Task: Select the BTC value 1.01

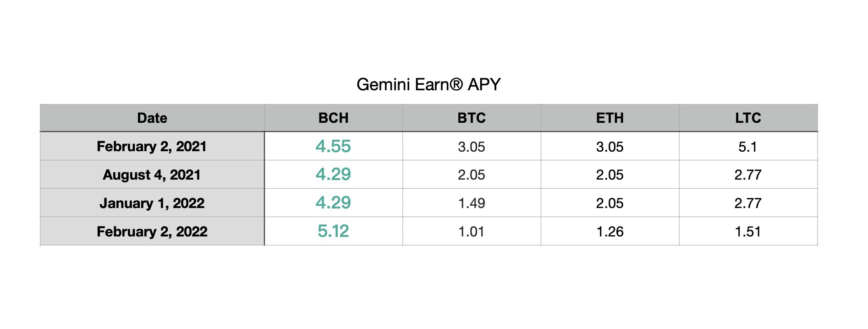Action: click(472, 231)
